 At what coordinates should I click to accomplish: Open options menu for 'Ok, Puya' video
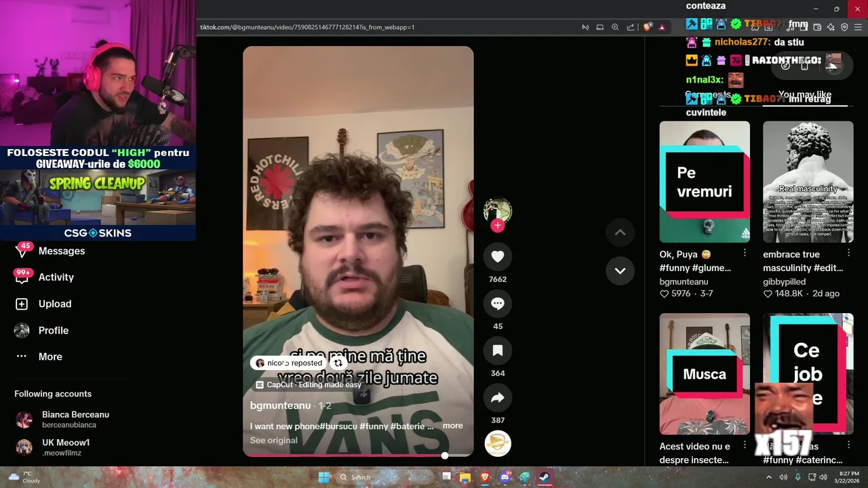click(x=745, y=253)
